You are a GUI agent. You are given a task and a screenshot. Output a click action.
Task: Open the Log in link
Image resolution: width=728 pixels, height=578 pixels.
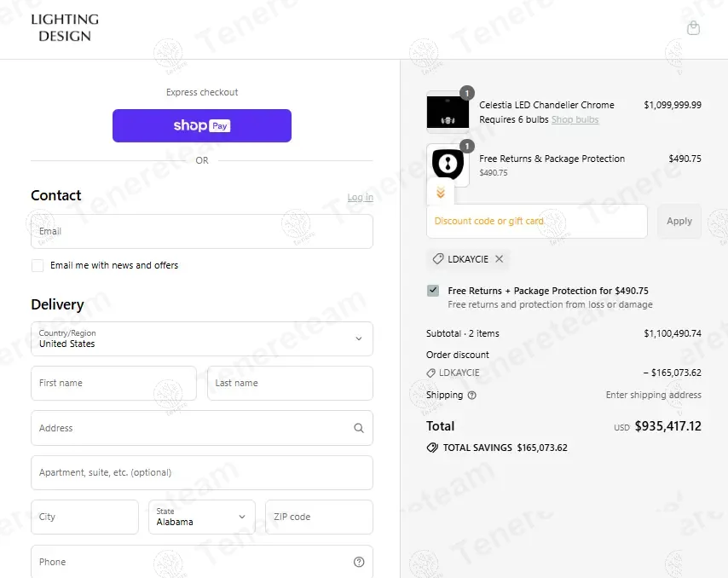[x=360, y=198]
